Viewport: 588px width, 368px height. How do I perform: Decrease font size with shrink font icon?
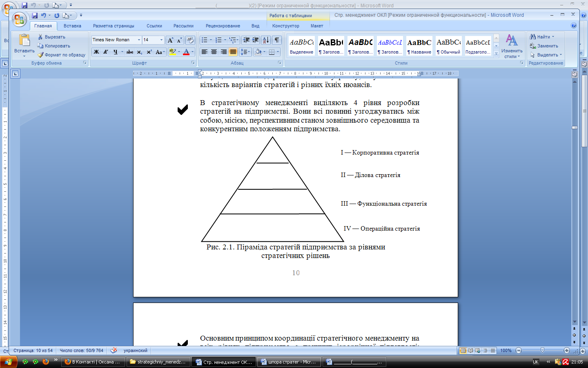point(179,40)
